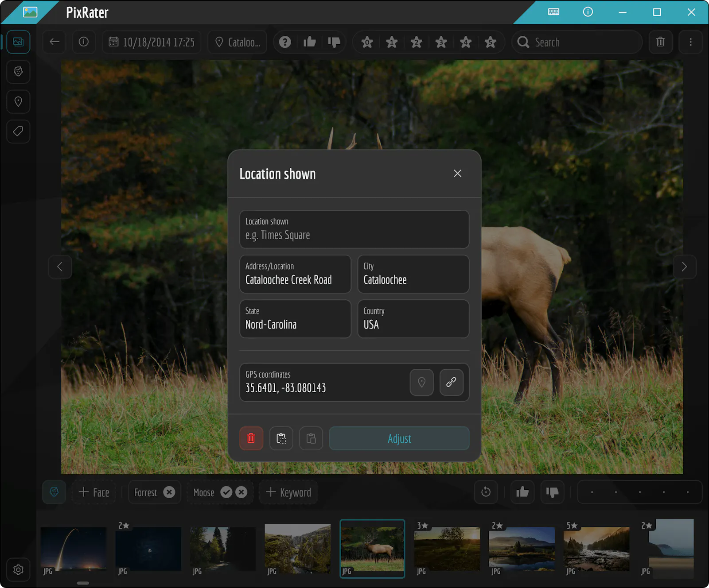This screenshot has width=709, height=588.
Task: Add a new Keyword
Action: point(288,492)
